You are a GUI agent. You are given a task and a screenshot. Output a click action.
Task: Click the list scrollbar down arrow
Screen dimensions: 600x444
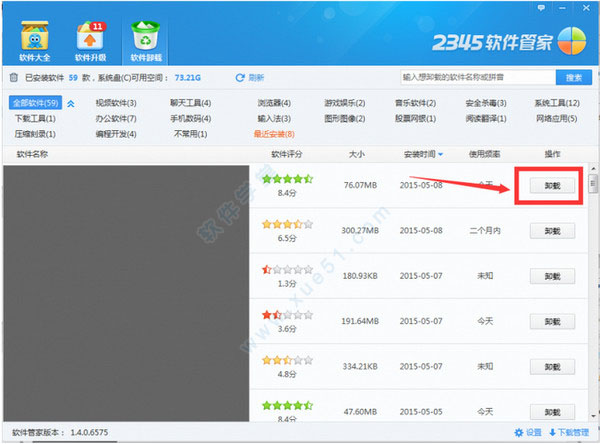point(593,416)
